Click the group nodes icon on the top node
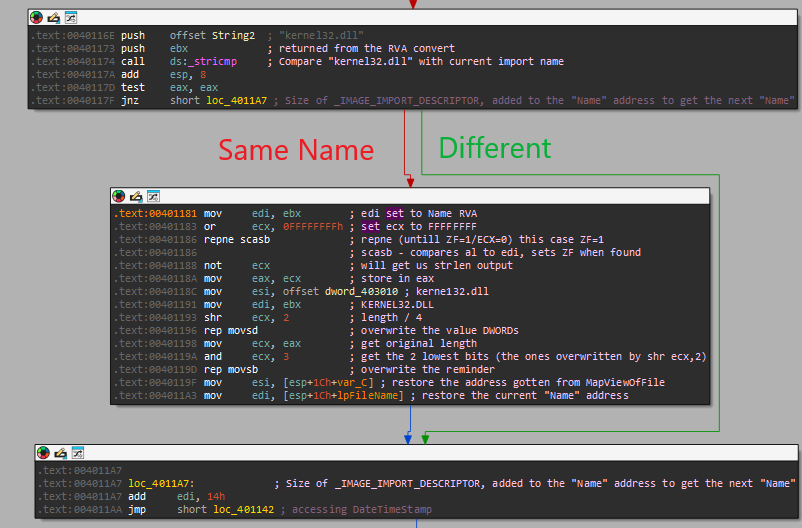 pos(70,18)
